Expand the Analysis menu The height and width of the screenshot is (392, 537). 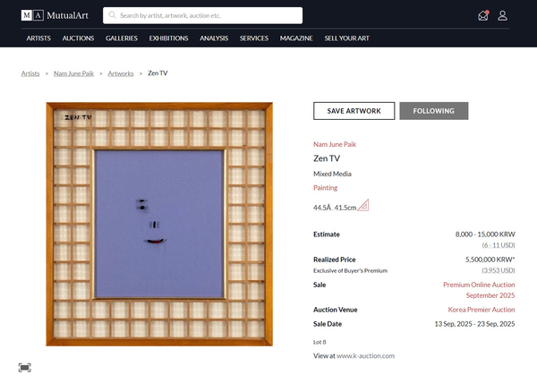click(x=214, y=38)
